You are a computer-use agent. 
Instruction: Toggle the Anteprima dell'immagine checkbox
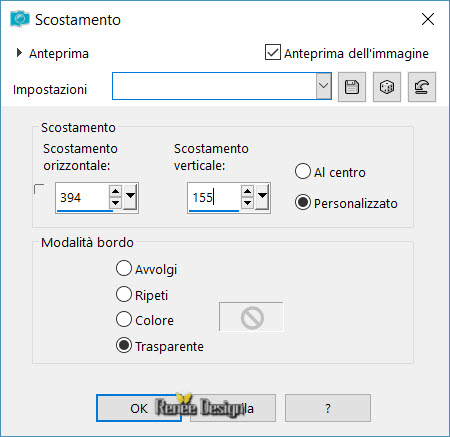[x=273, y=53]
